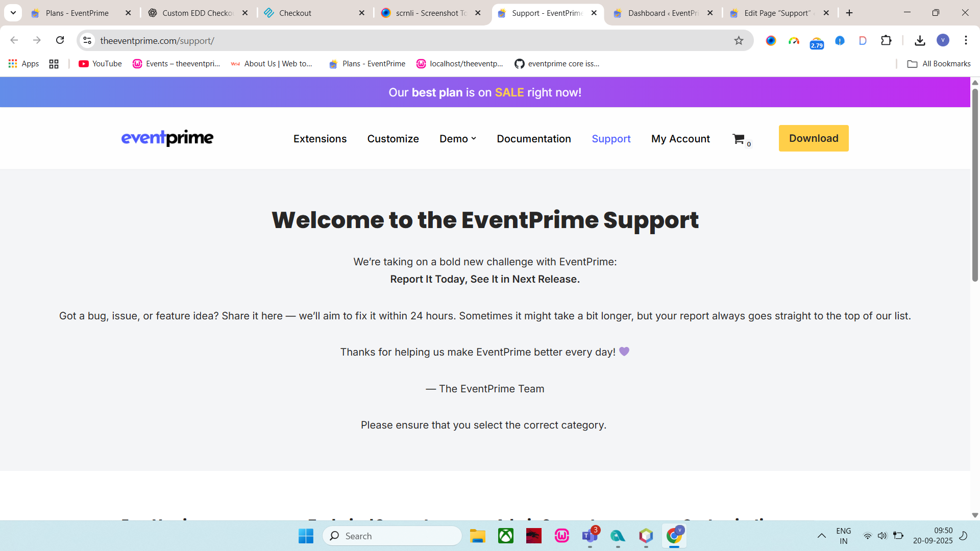This screenshot has width=980, height=551.
Task: Open Microsoft Teams from the taskbar
Action: point(590,536)
